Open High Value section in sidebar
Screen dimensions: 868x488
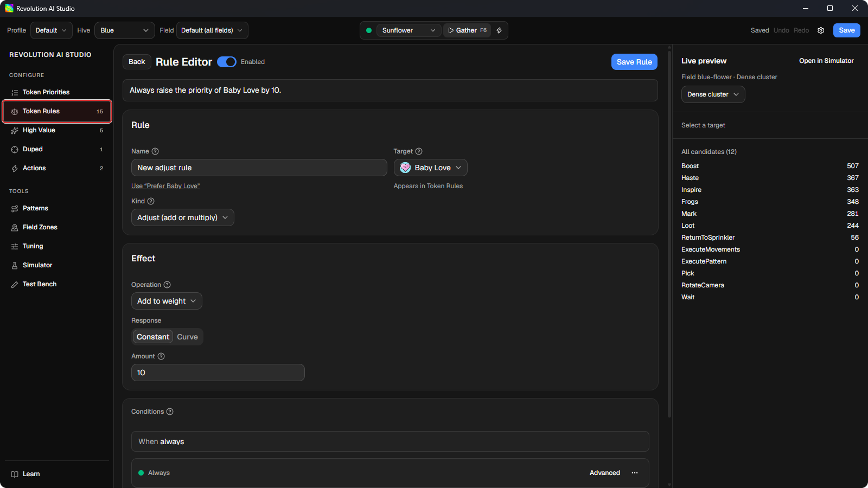(57, 130)
